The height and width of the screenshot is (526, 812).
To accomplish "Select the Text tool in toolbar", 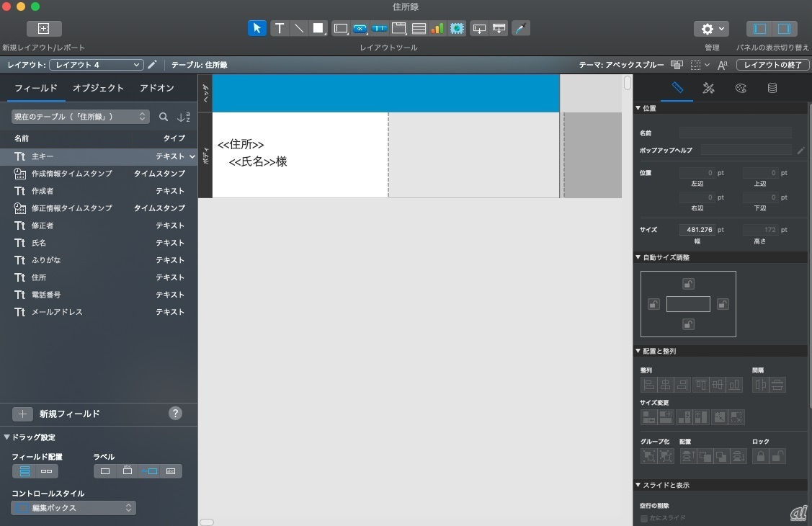I will point(279,28).
